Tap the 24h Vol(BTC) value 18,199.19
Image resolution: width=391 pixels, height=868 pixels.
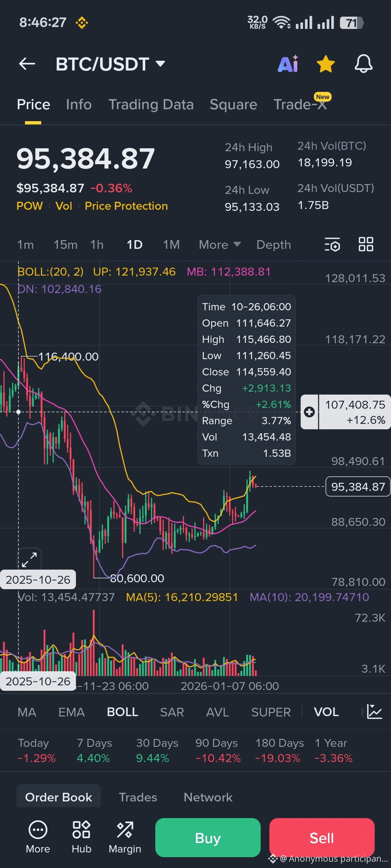(x=325, y=163)
